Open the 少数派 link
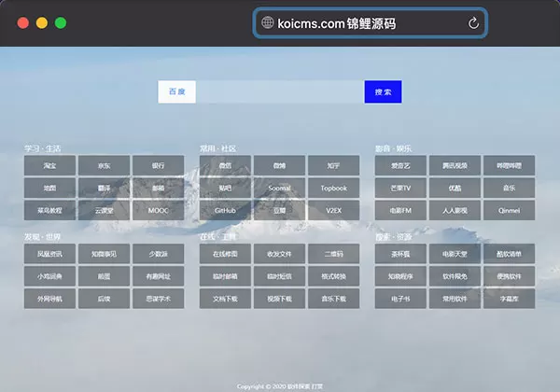 [x=159, y=254]
